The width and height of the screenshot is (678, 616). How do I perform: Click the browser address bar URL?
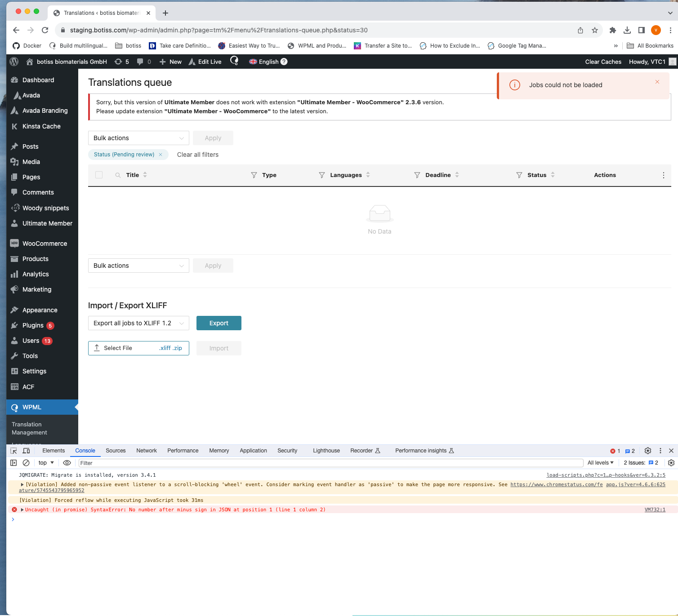219,30
